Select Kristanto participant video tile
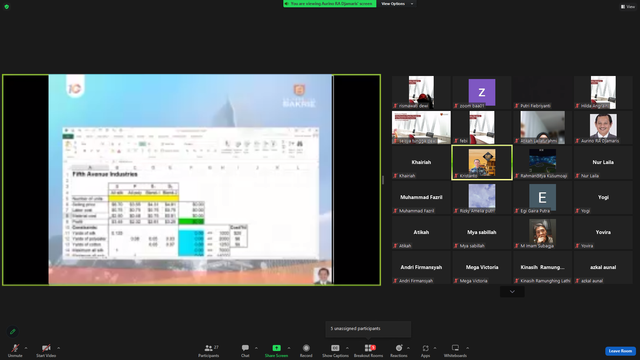 point(482,162)
